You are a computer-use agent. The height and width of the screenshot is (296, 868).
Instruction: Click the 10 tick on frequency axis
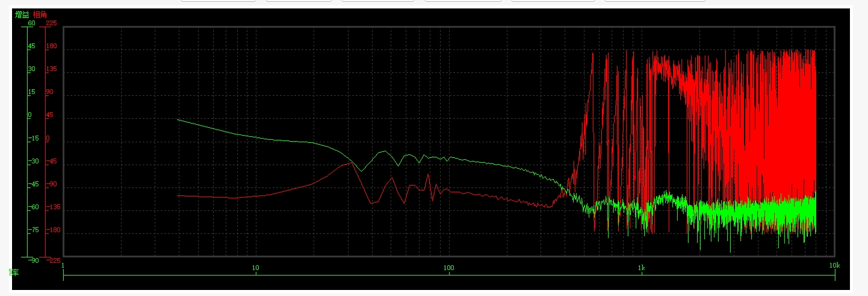click(256, 266)
